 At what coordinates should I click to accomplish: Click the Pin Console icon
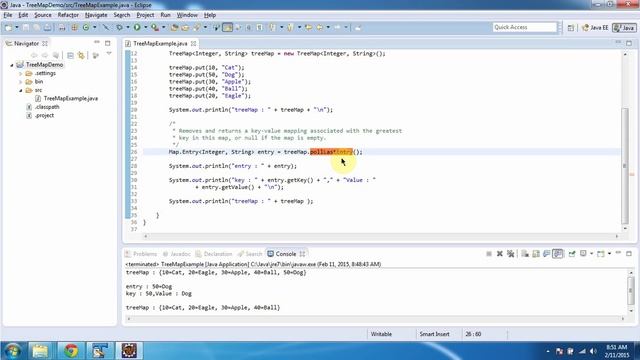coord(572,254)
